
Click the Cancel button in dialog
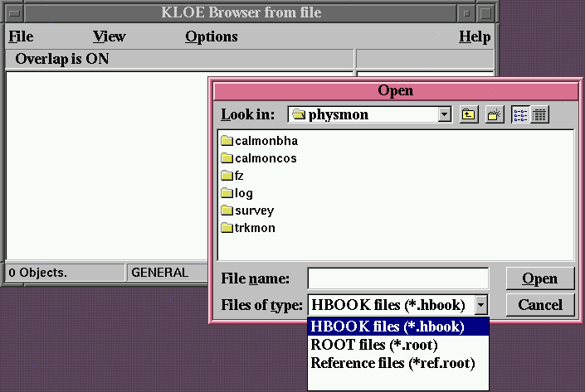point(540,305)
